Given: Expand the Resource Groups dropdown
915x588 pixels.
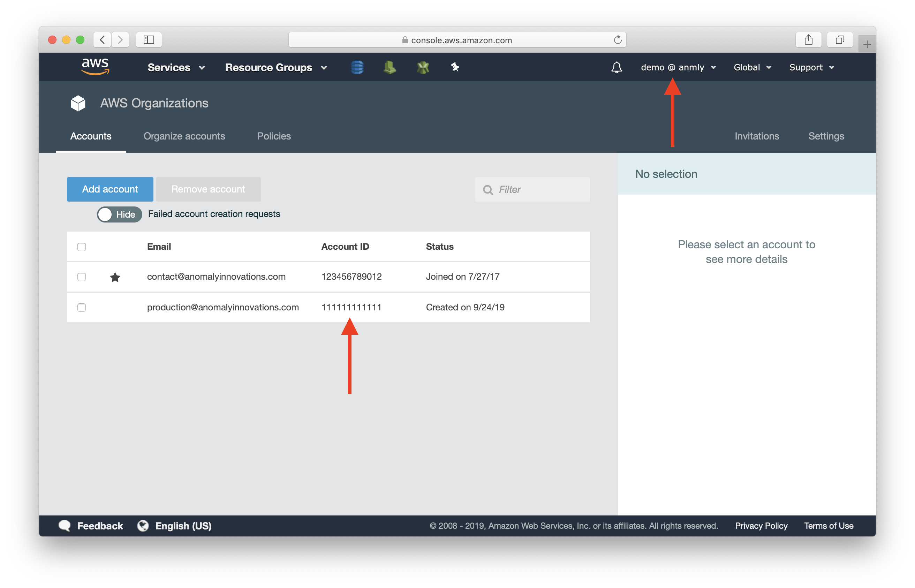Looking at the screenshot, I should pyautogui.click(x=277, y=67).
